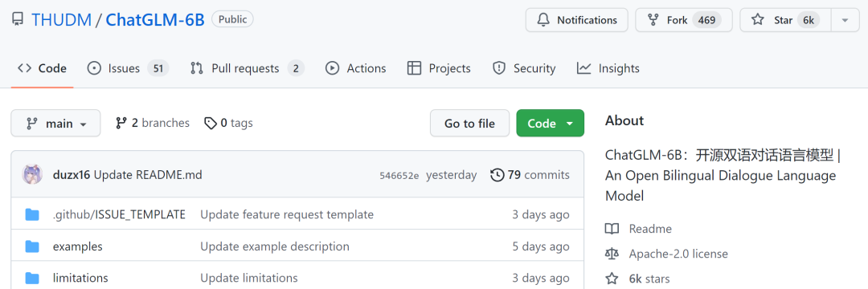Open the .github/ISSUE_TEMPLATE folder
868x289 pixels.
[119, 214]
